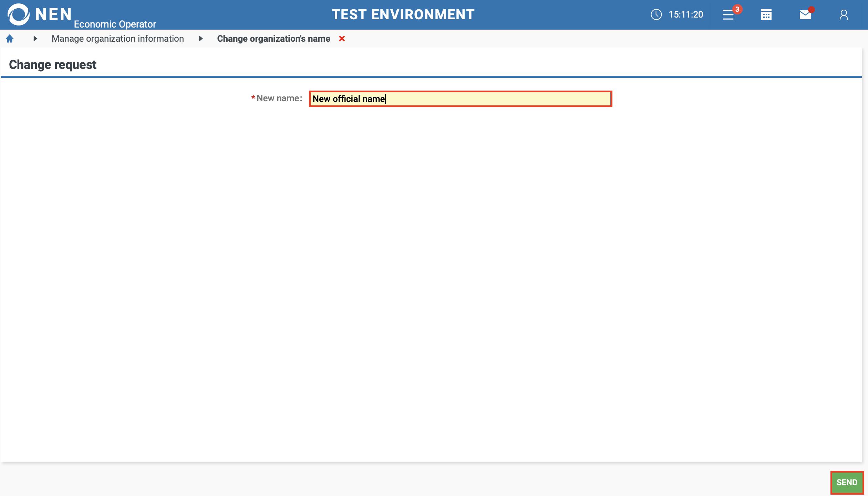This screenshot has height=496, width=868.
Task: Open the mail envelope messages icon
Action: coord(805,15)
